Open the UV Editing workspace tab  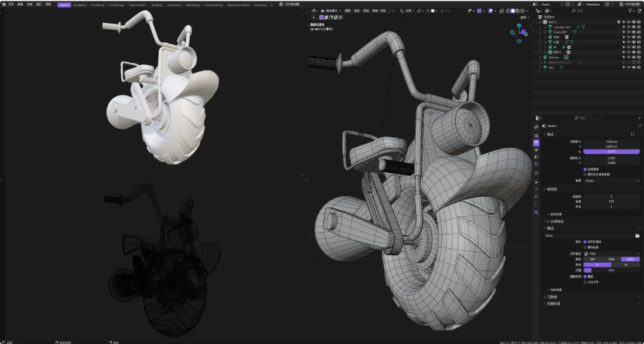click(117, 4)
